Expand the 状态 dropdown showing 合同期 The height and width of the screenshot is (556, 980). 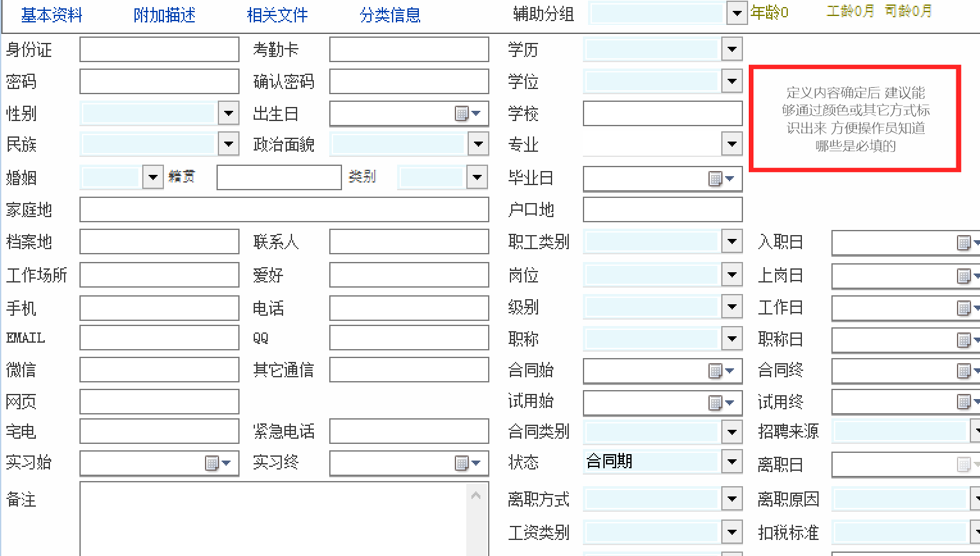click(731, 462)
